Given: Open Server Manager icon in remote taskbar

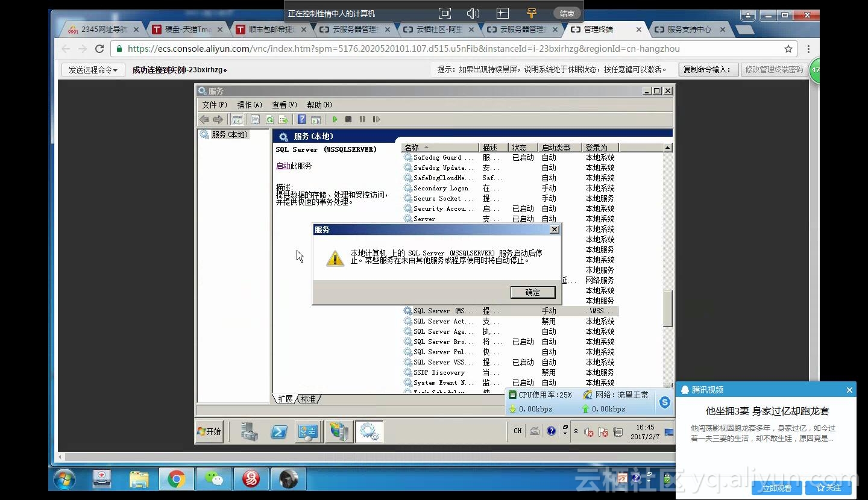Looking at the screenshot, I should click(249, 431).
